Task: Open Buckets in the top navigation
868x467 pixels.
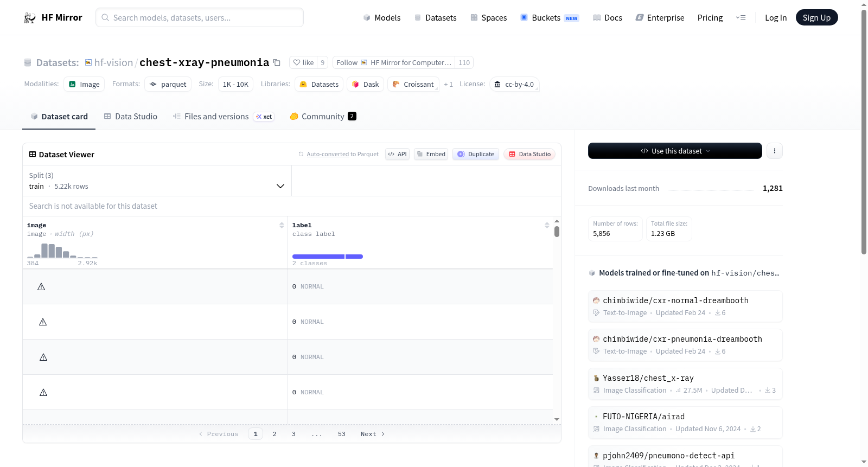Action: [x=550, y=18]
